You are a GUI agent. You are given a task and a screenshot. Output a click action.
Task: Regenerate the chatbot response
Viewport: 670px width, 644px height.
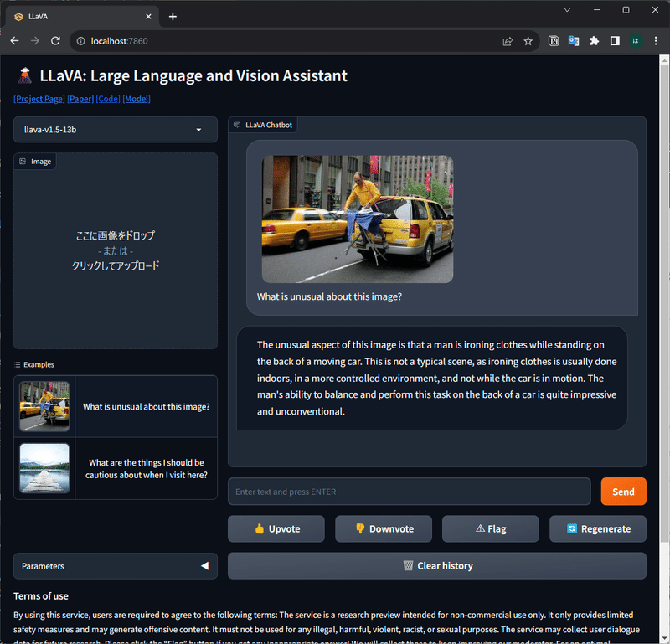573,528
